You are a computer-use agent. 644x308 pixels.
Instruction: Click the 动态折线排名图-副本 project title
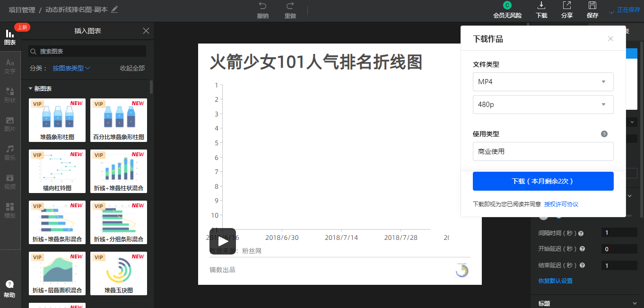click(x=77, y=9)
